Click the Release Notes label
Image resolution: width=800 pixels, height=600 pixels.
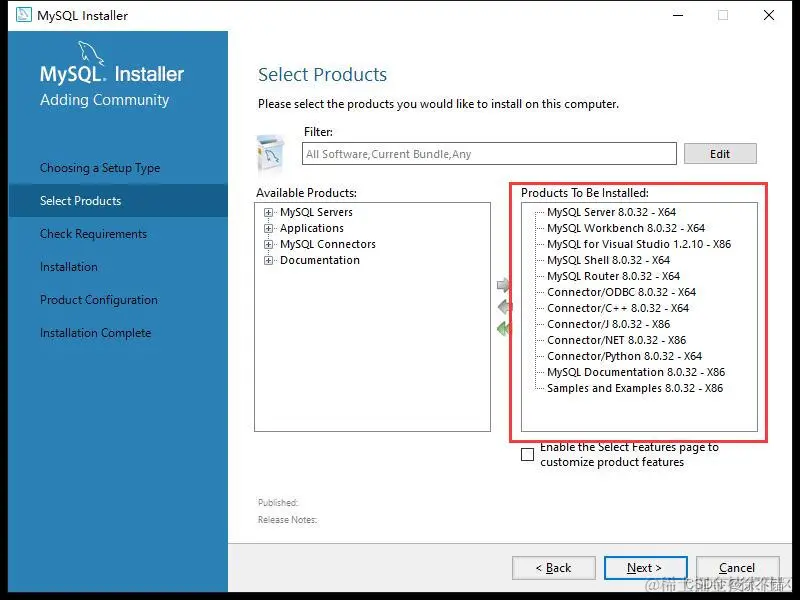coord(287,520)
